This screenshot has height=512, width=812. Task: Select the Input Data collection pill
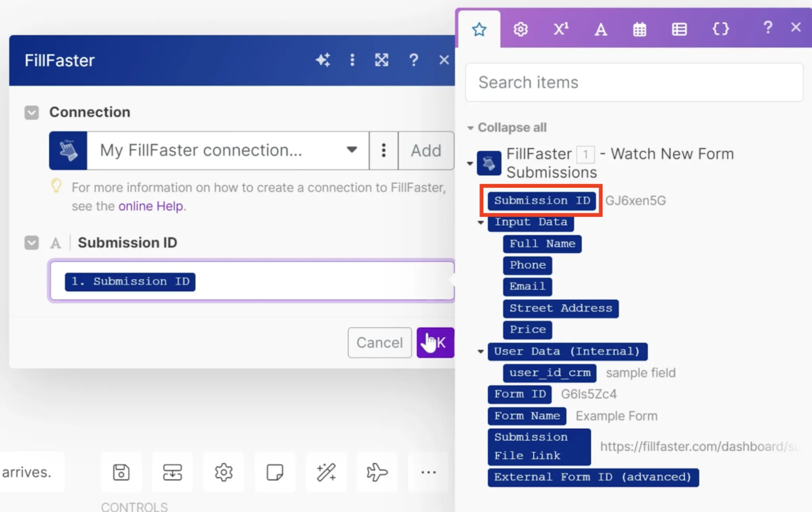[530, 222]
